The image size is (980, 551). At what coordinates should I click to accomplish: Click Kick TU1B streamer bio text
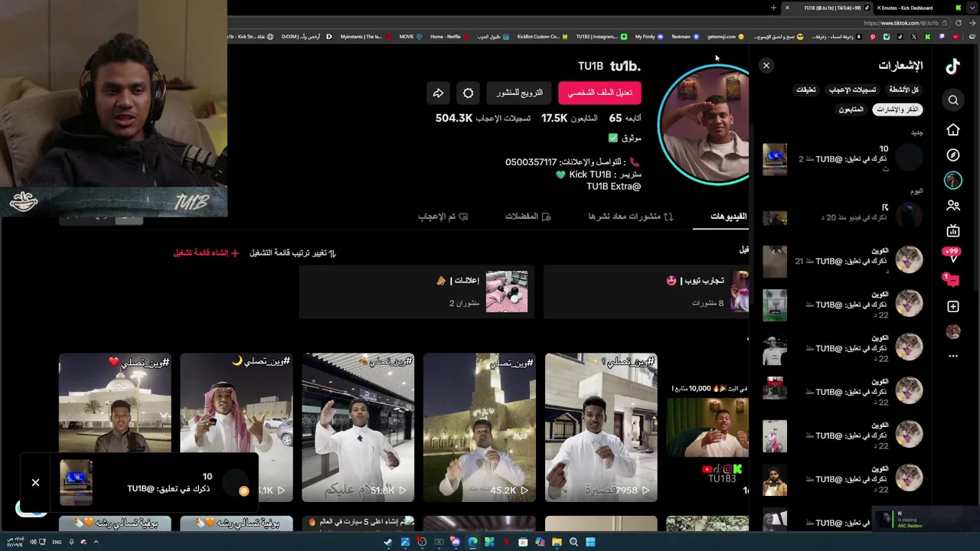pyautogui.click(x=599, y=174)
